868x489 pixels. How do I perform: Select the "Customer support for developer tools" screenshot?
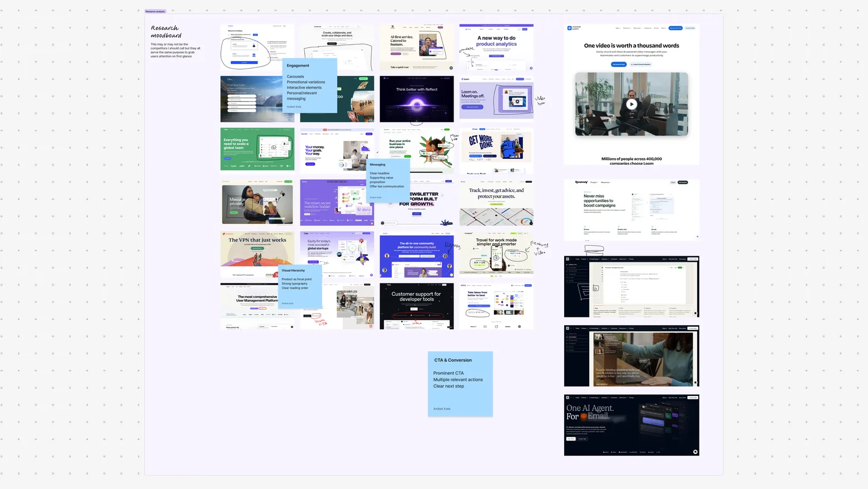coord(417,306)
